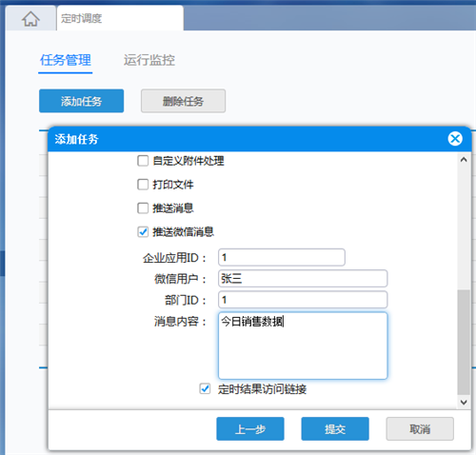
Task: Click the 添加任务 button
Action: 81,101
